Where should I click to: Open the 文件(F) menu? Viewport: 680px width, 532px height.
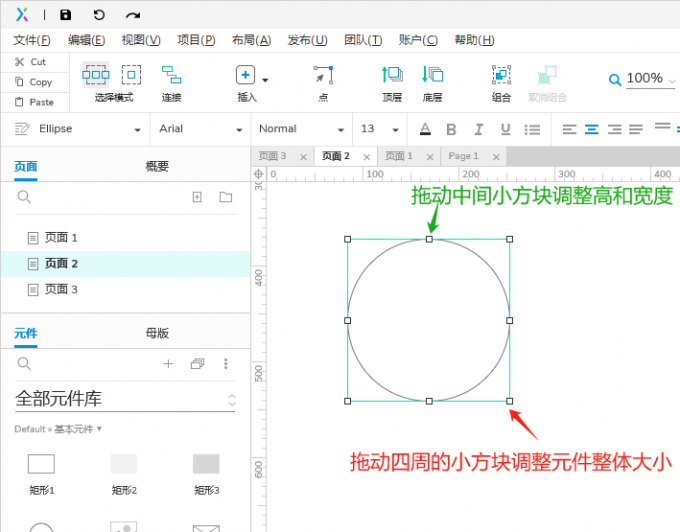point(32,40)
